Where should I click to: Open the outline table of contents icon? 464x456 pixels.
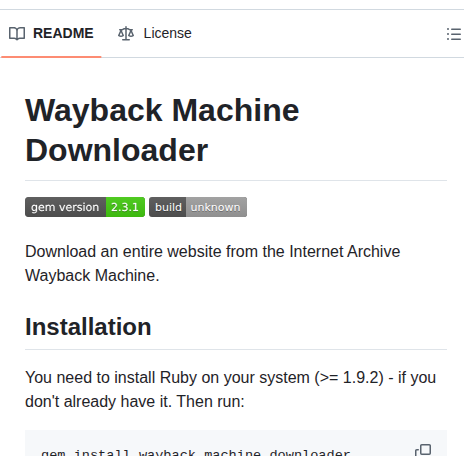pos(454,34)
